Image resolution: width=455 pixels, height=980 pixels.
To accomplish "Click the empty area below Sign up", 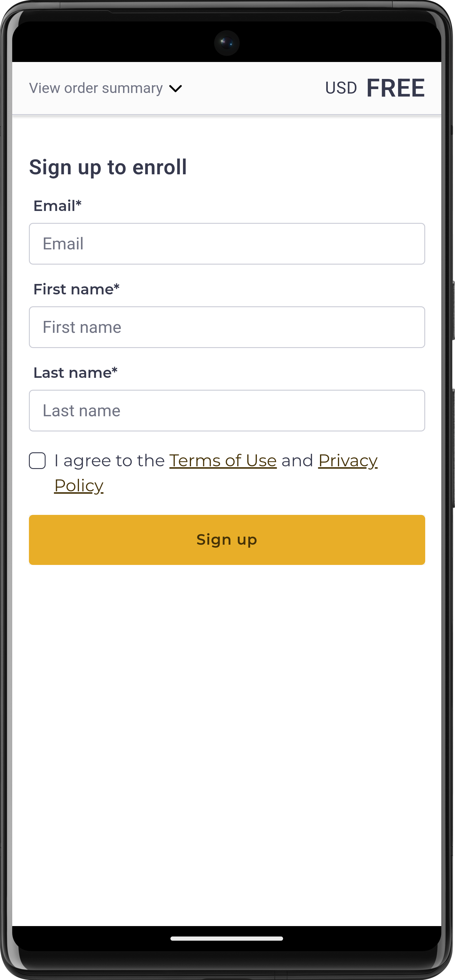I will pos(227,723).
